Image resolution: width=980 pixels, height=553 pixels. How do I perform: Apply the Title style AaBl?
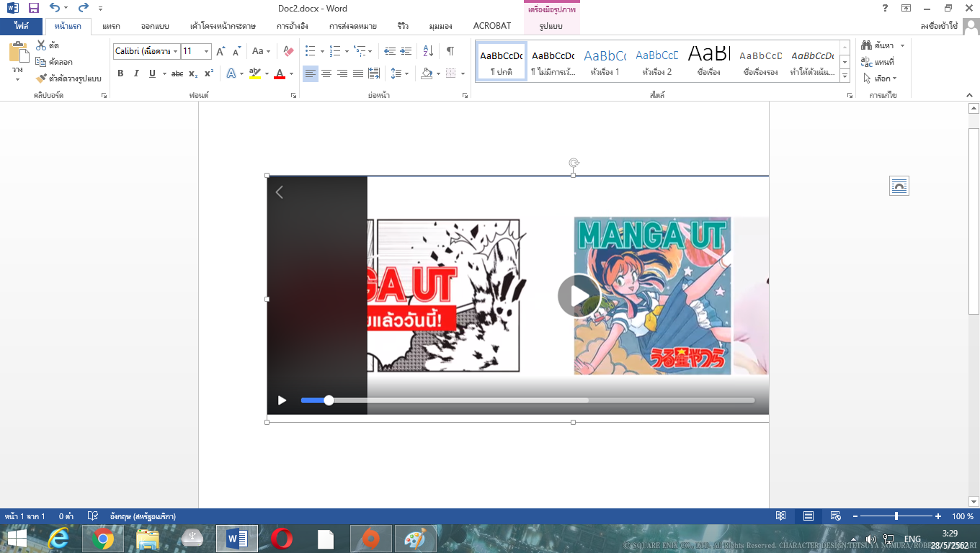click(x=709, y=62)
